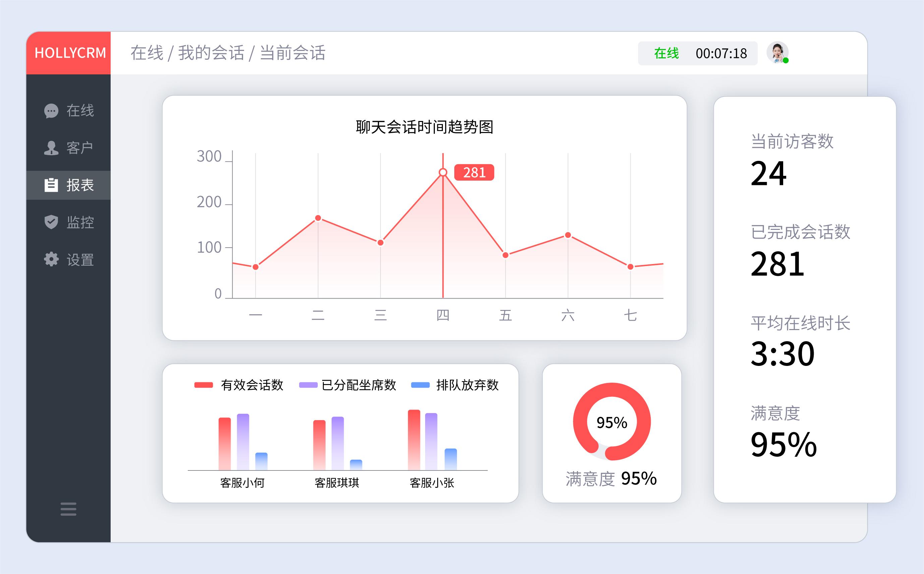Click the blue bar for 客服小何
The height and width of the screenshot is (574, 924).
261,461
